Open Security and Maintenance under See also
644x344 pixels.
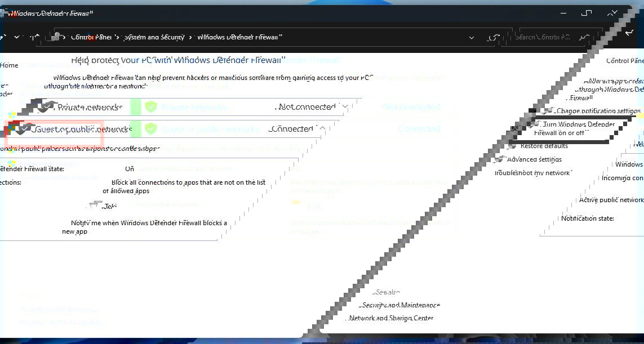coord(400,305)
